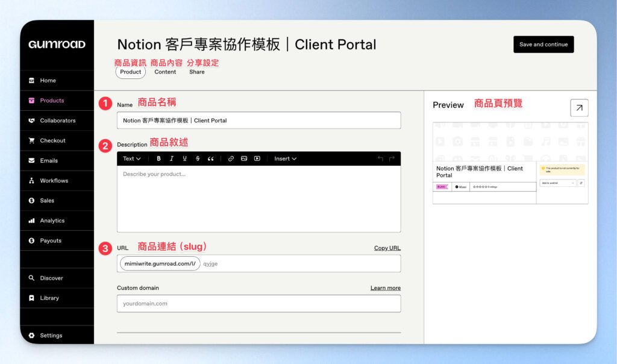This screenshot has height=364, width=617.
Task: Click Save and continue button
Action: point(543,45)
